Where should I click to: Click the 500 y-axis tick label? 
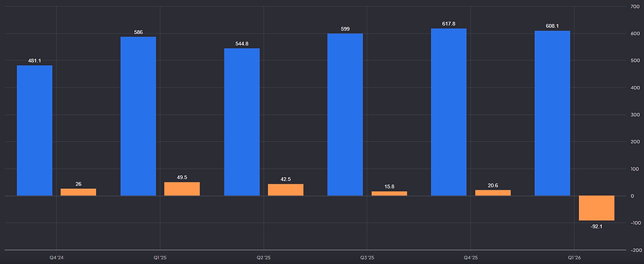pos(634,61)
